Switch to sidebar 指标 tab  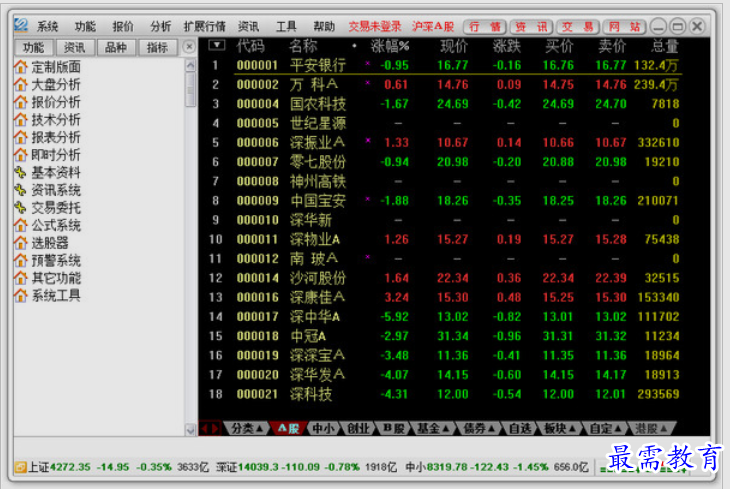(157, 48)
